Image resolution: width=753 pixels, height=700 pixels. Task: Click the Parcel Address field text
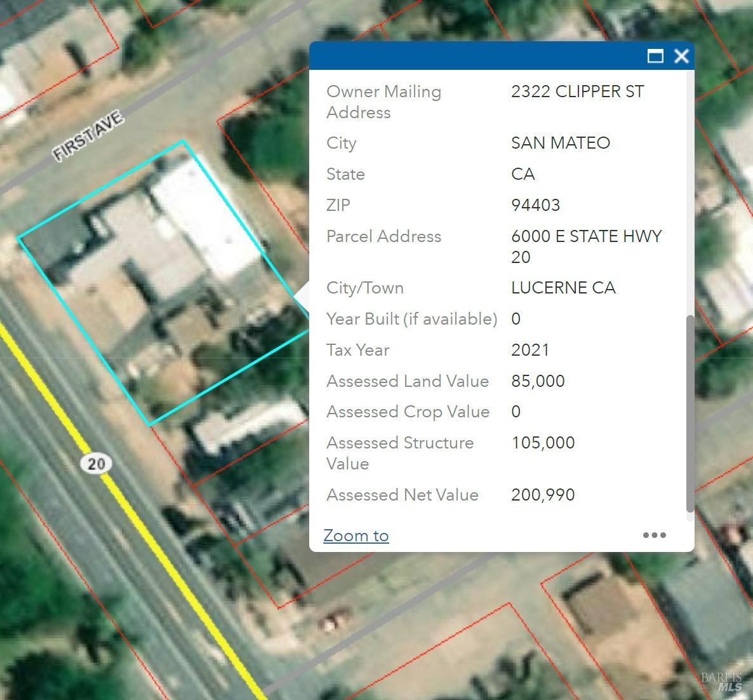[x=383, y=236]
